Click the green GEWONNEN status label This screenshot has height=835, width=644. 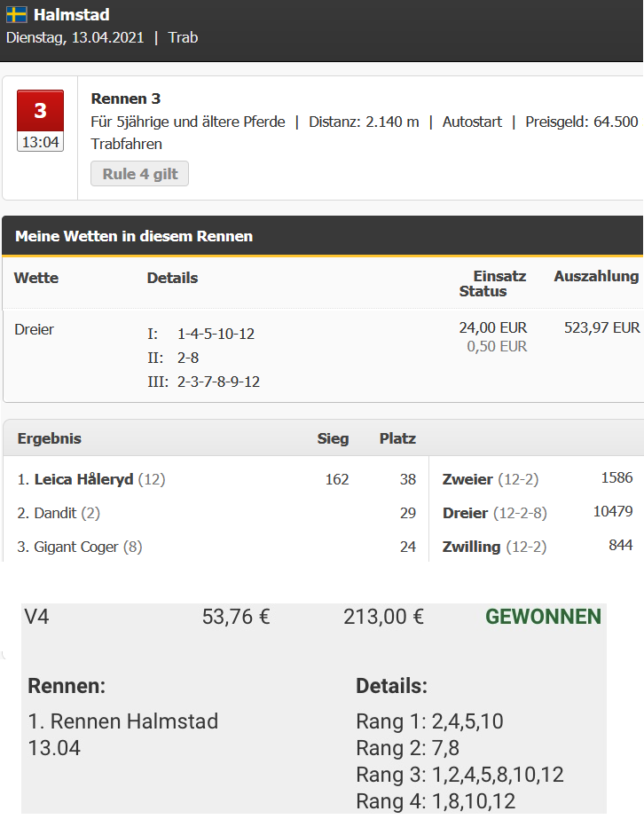543,617
